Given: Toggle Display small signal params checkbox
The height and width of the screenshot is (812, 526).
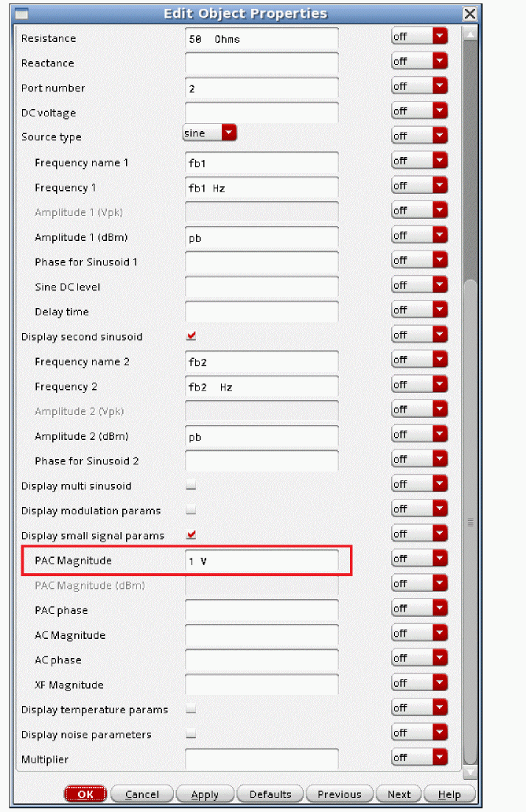Looking at the screenshot, I should [192, 535].
